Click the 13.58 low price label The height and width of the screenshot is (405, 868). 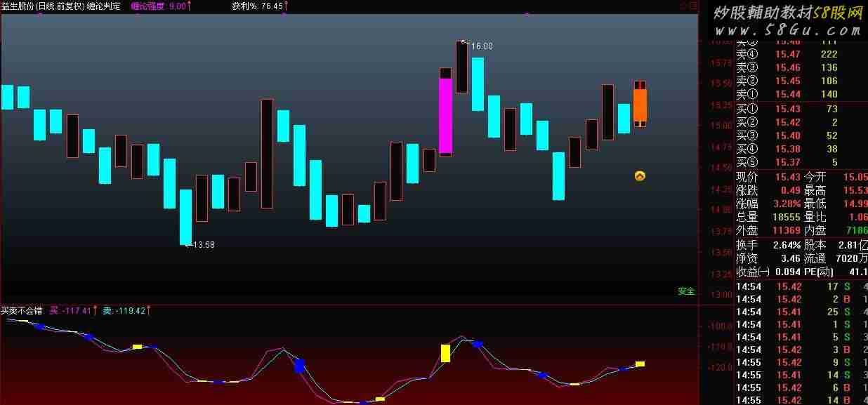coord(203,245)
